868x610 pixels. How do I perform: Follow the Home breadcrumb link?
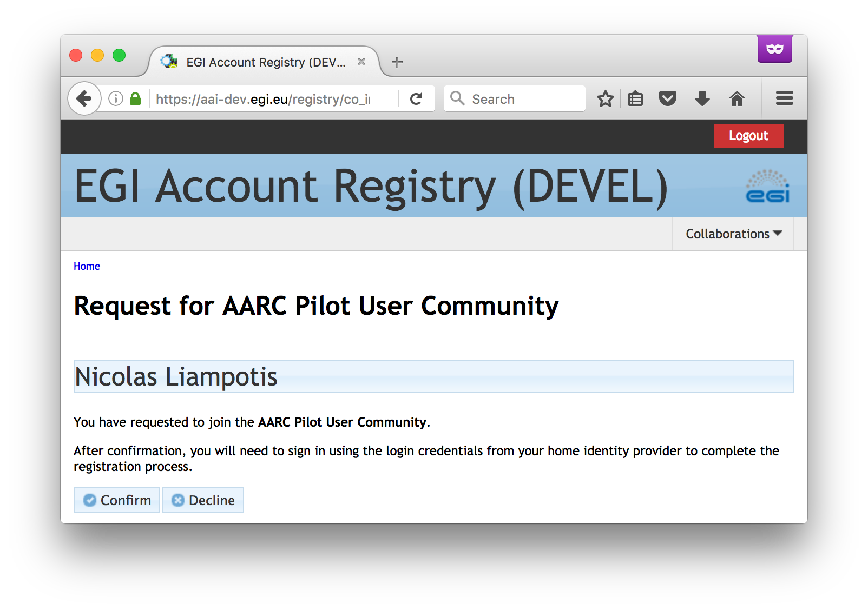87,266
